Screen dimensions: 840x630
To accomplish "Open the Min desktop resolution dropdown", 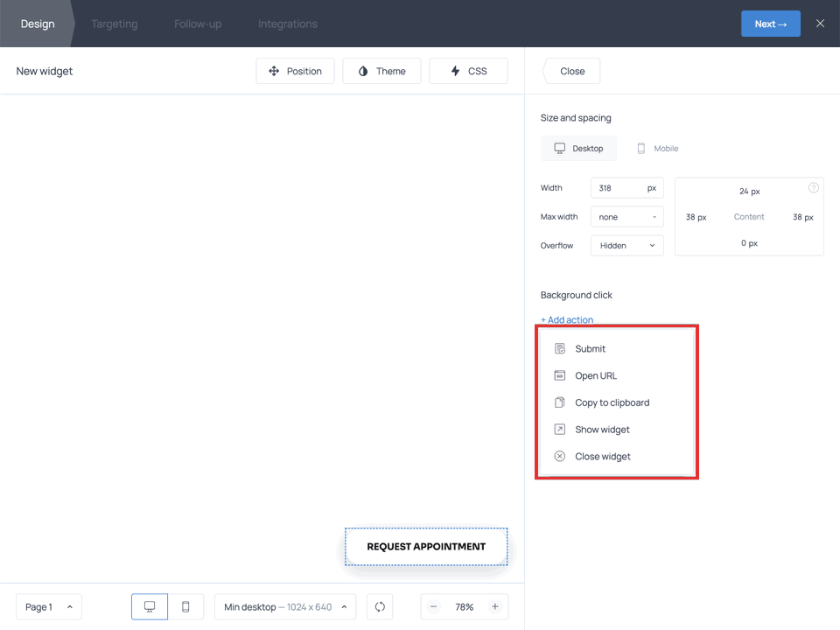I will click(x=285, y=607).
